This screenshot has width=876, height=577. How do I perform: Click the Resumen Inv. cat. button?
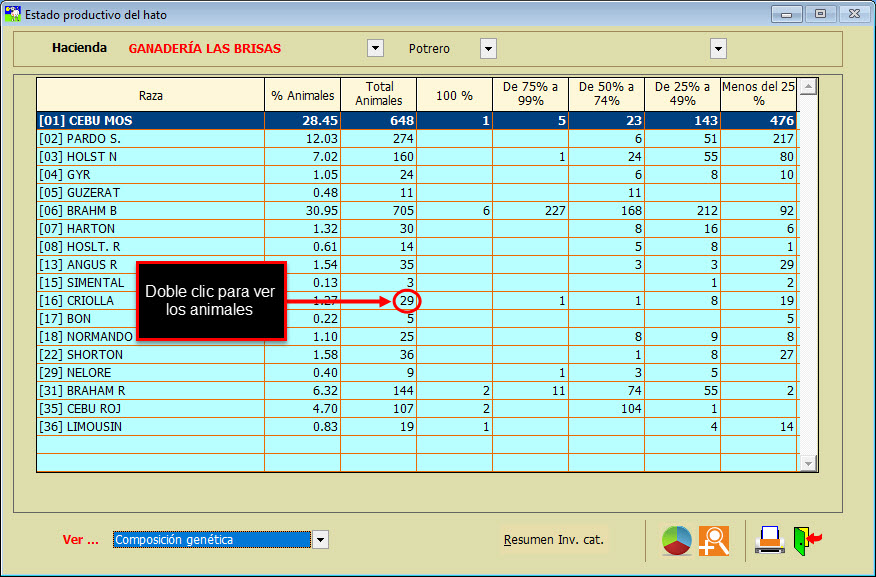click(x=553, y=540)
